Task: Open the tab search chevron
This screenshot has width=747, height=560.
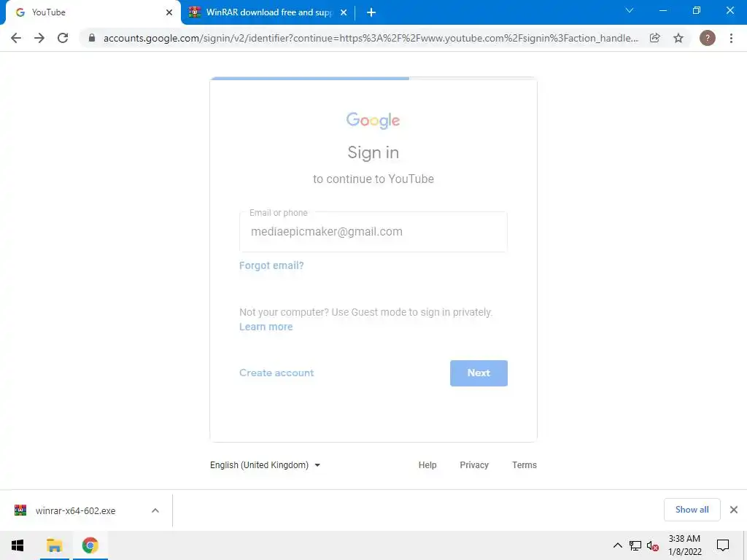Action: pos(630,10)
